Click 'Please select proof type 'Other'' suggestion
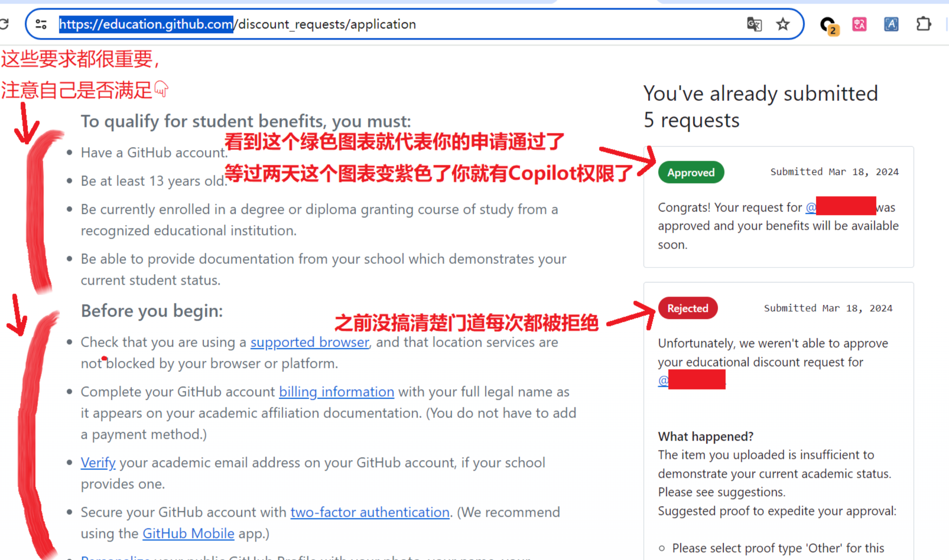The image size is (949, 560). [778, 547]
